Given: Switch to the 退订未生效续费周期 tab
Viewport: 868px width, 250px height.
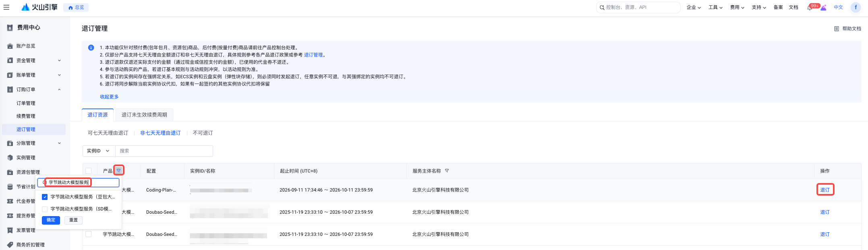Looking at the screenshot, I should click(144, 115).
